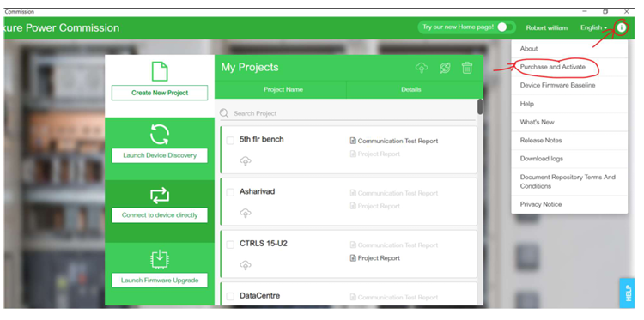Click the blue HELP side tab
This screenshot has width=644, height=320.
[627, 293]
